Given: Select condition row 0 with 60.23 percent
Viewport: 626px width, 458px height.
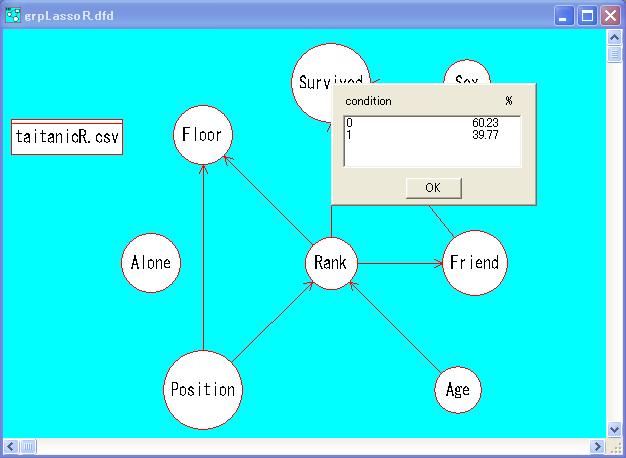Looking at the screenshot, I should coord(432,123).
